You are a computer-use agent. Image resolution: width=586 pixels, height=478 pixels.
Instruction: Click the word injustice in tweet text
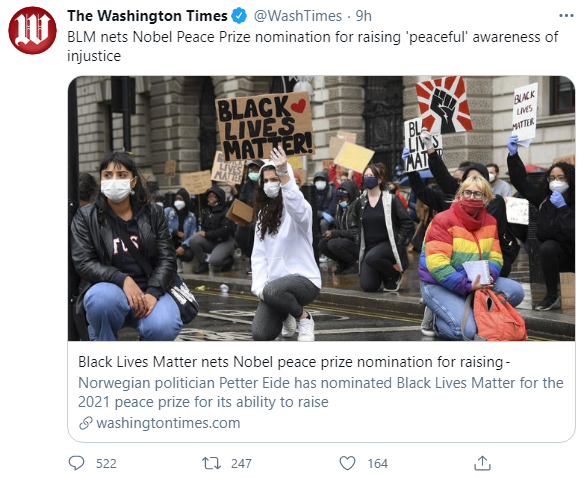94,56
